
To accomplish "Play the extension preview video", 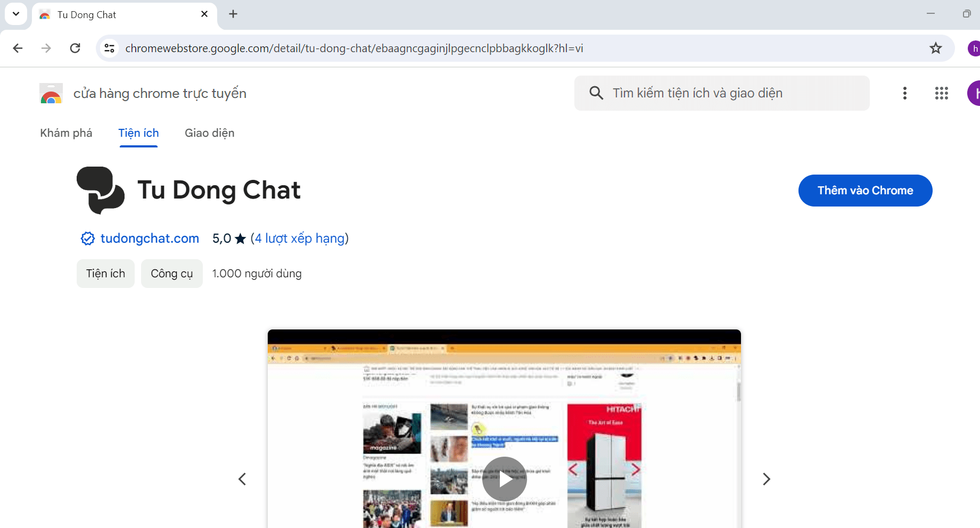I will point(504,479).
